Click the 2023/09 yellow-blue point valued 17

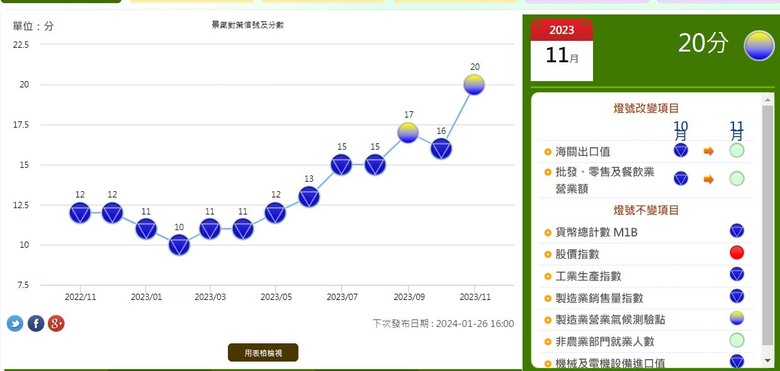tap(408, 133)
